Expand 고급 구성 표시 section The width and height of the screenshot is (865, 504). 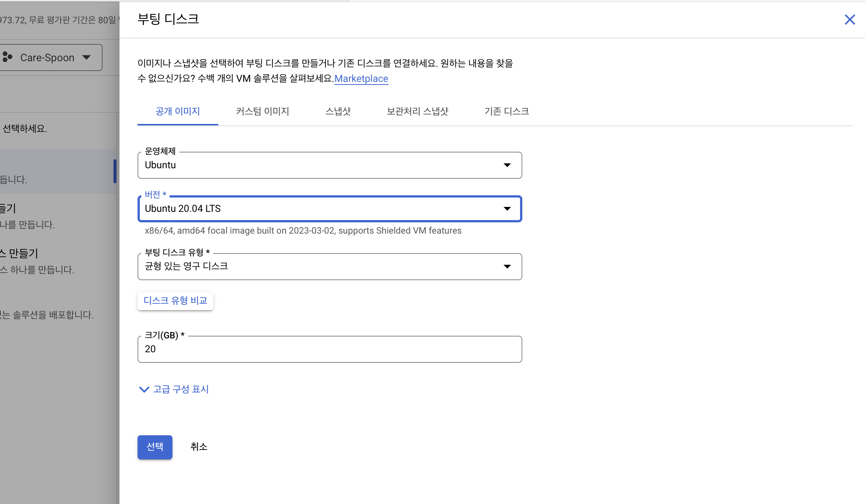pos(174,389)
